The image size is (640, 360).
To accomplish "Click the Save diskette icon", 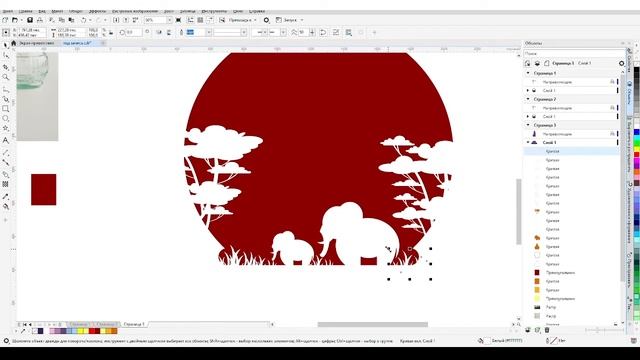I will 30,20.
